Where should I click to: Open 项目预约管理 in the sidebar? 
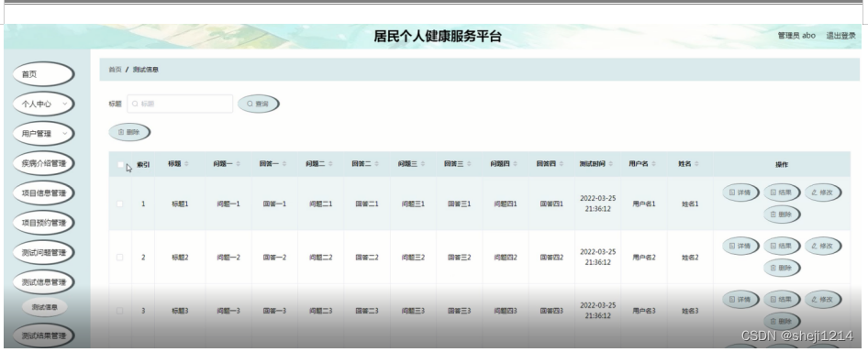(x=43, y=223)
